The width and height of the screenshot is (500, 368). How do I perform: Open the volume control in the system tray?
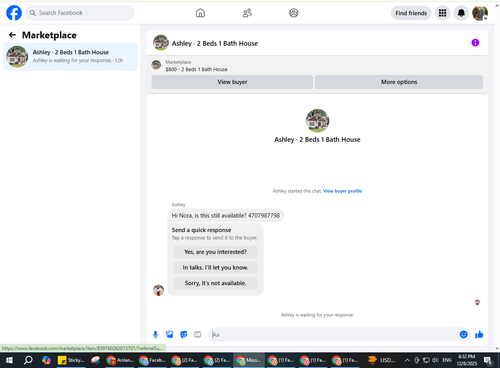pos(435,360)
